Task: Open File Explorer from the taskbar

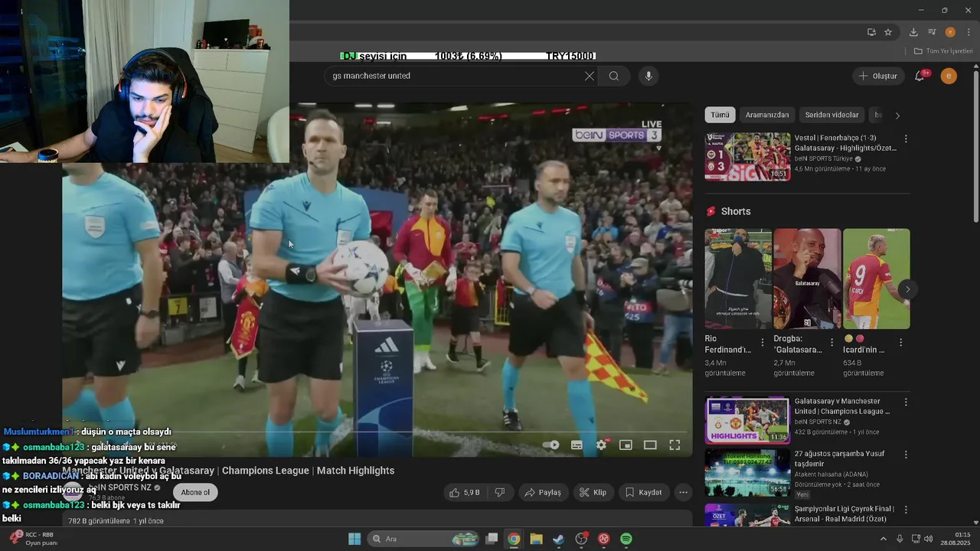Action: click(x=536, y=539)
